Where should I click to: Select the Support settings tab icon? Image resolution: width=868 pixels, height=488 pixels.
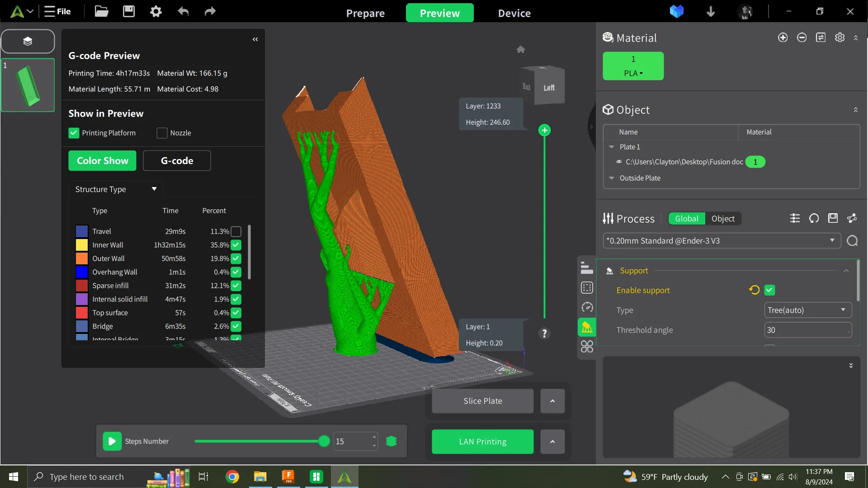click(x=587, y=327)
